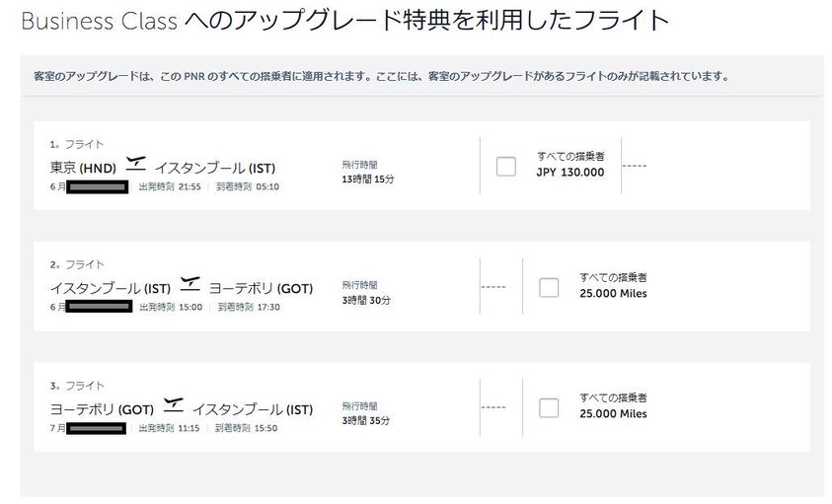Click the 3時間 30分 flight duration

(366, 300)
